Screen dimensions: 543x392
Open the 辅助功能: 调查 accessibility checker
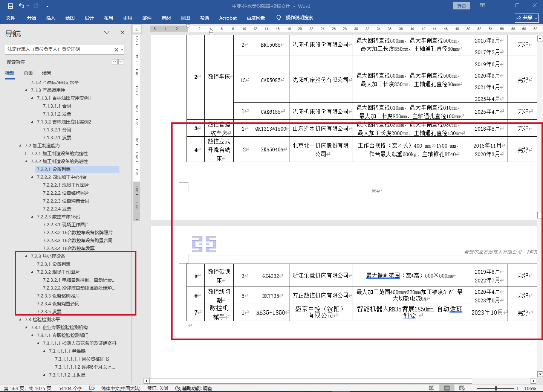[x=194, y=388]
